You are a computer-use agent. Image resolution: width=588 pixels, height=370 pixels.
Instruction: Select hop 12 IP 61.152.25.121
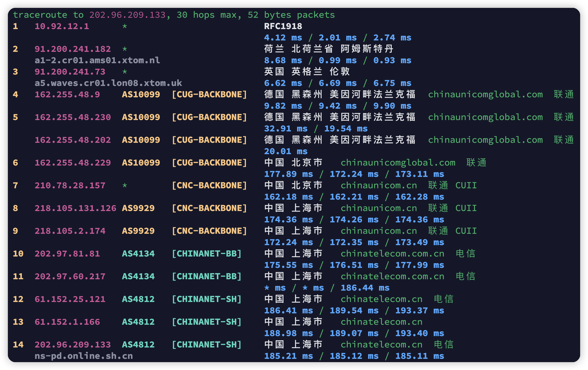tap(70, 299)
